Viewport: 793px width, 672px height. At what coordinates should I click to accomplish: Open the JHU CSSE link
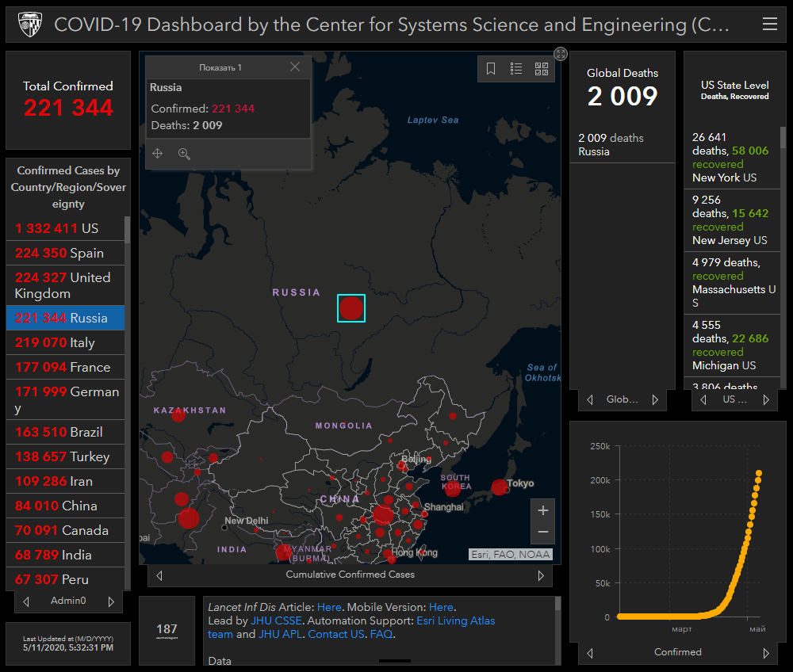[276, 621]
